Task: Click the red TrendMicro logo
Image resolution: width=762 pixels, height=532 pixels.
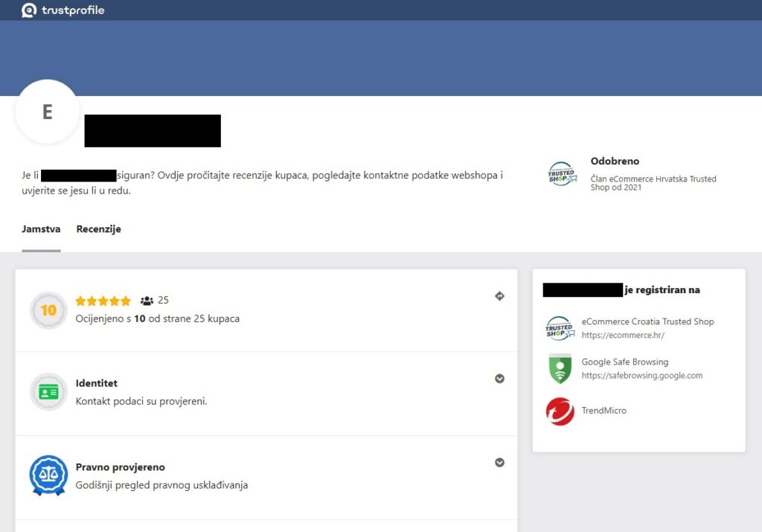Action: click(560, 411)
